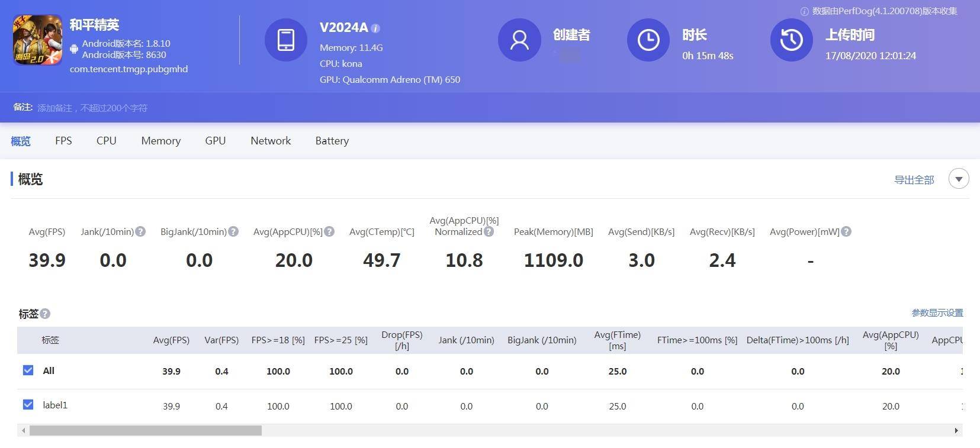Click the upload time 17/08/2020 12:01:24

coord(870,56)
